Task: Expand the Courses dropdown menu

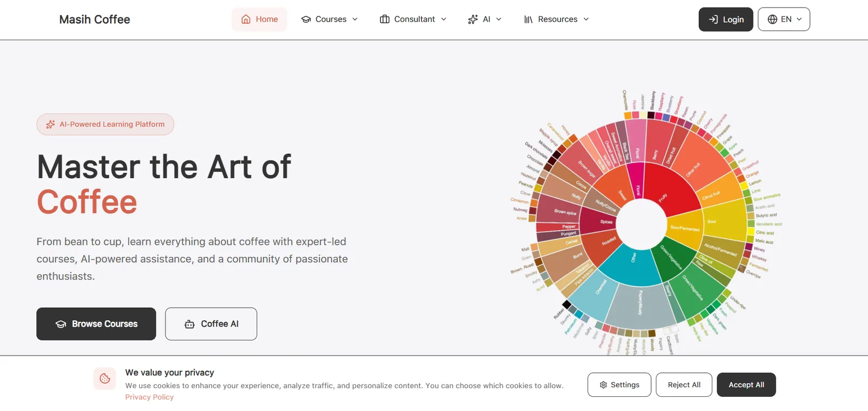Action: [x=330, y=20]
